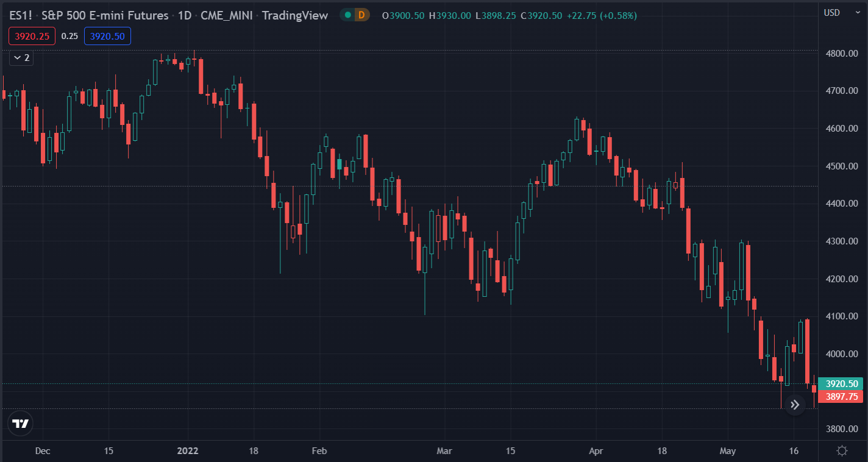The height and width of the screenshot is (462, 868).
Task: Click the Mar label on time axis
Action: tap(444, 451)
